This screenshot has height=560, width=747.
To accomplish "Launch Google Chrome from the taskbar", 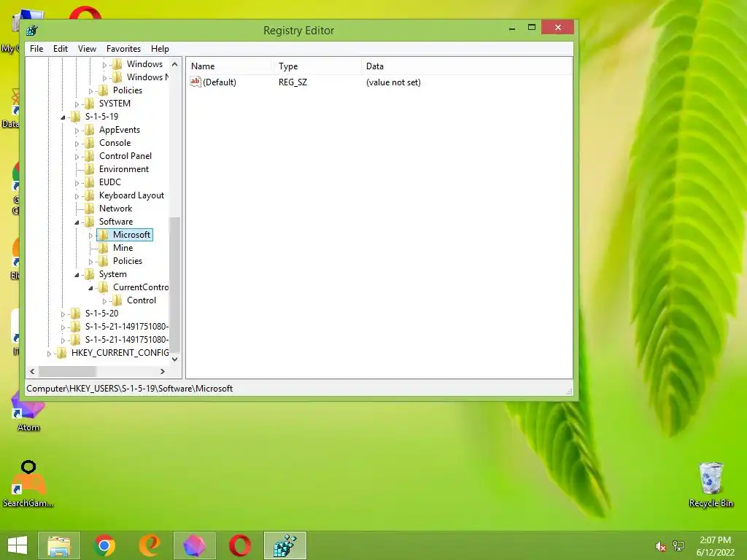I will coord(104,545).
